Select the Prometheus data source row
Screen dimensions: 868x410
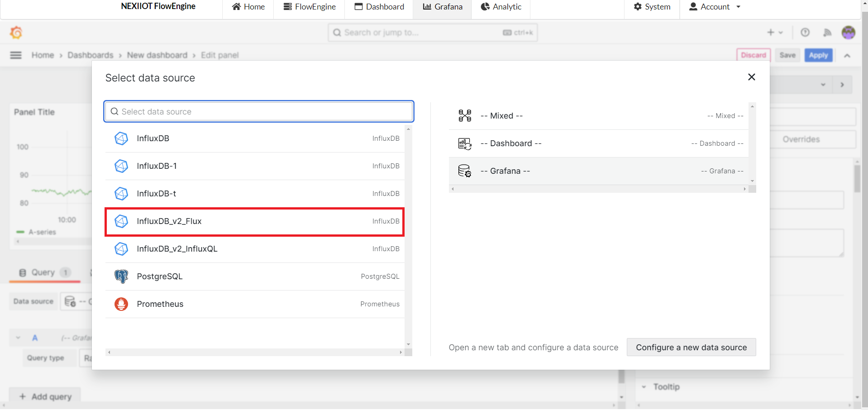point(255,304)
